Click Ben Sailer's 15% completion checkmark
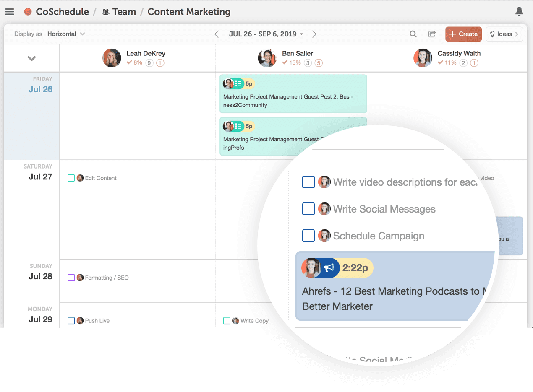The width and height of the screenshot is (533, 392). tap(285, 62)
